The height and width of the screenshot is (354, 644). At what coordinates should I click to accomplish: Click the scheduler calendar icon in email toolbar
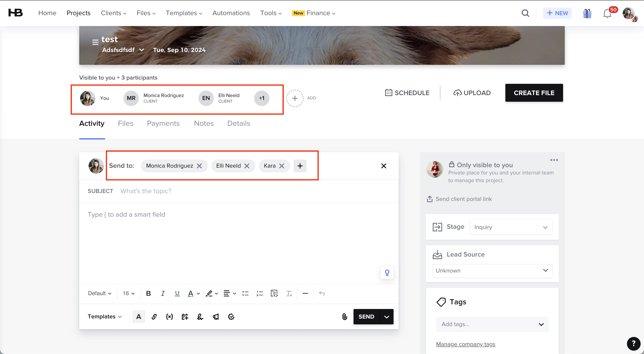click(x=185, y=317)
